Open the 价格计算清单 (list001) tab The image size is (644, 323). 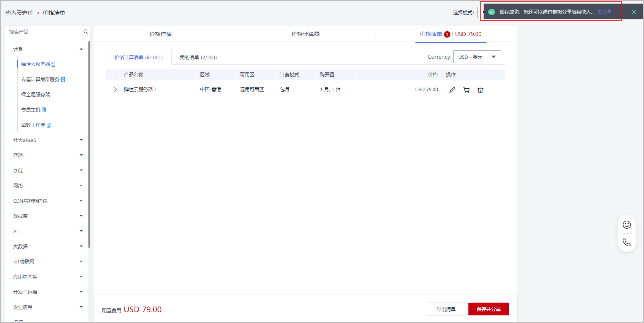(x=138, y=57)
